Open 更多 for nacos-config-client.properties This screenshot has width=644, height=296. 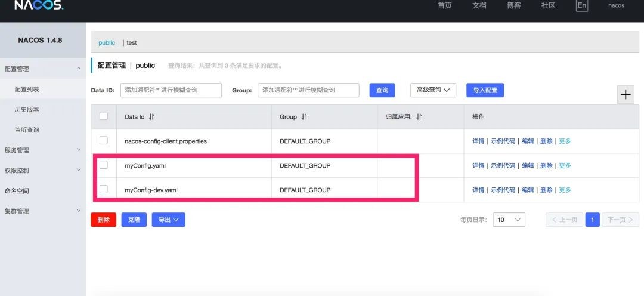click(x=565, y=141)
